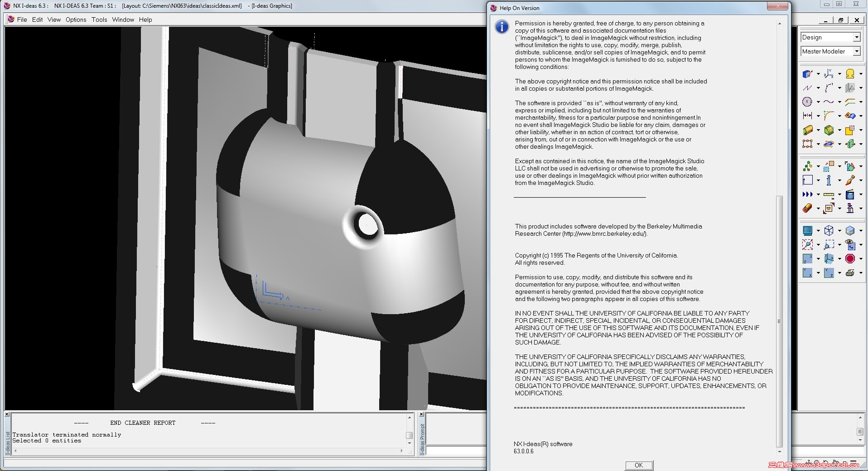Click OK in Help On Version dialog
868x471 pixels.
pyautogui.click(x=639, y=465)
